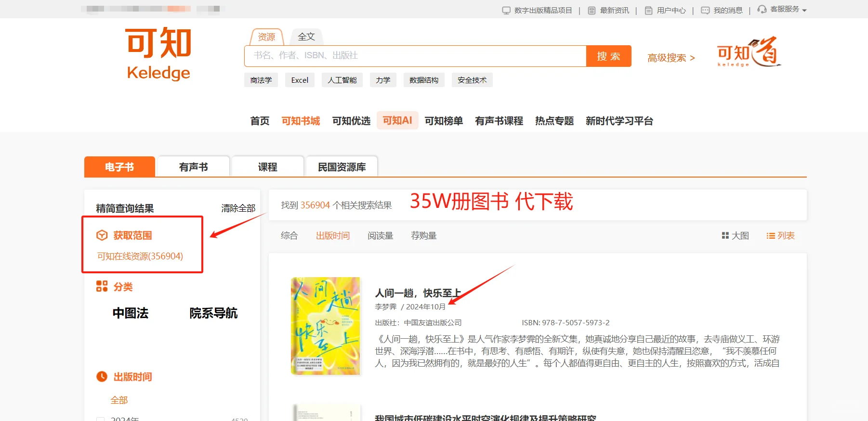Sort results by 阅读量
This screenshot has height=421, width=868.
click(x=381, y=236)
